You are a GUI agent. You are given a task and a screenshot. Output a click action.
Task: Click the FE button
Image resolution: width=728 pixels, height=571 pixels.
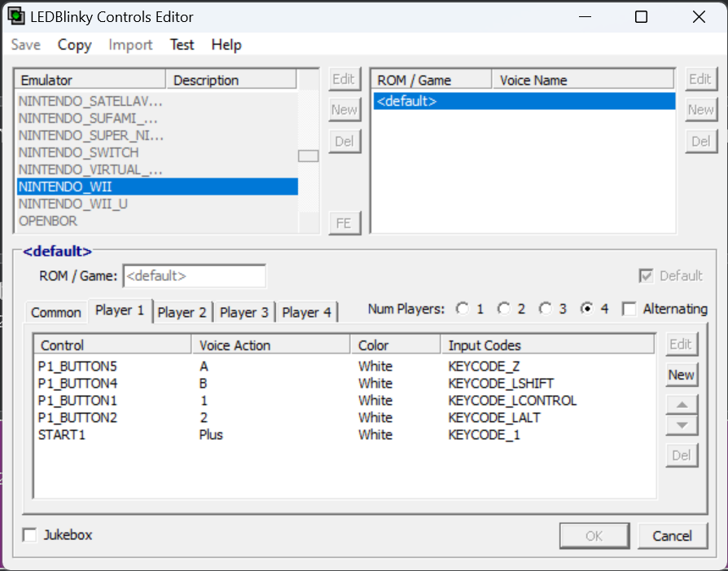tap(344, 223)
